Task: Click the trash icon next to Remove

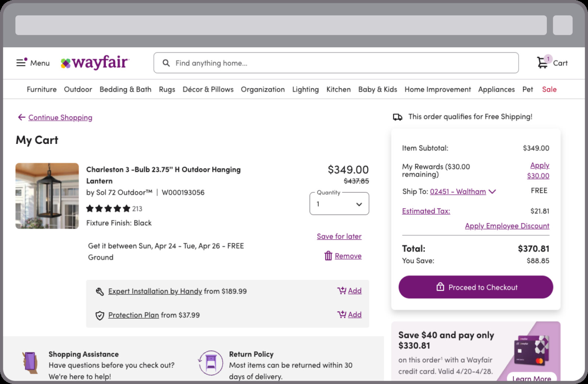Action: point(327,256)
